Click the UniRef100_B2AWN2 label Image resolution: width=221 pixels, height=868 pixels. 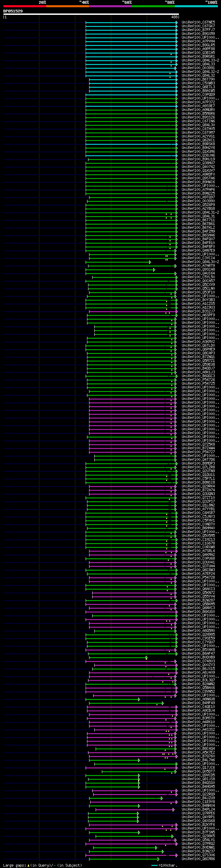click(198, 684)
